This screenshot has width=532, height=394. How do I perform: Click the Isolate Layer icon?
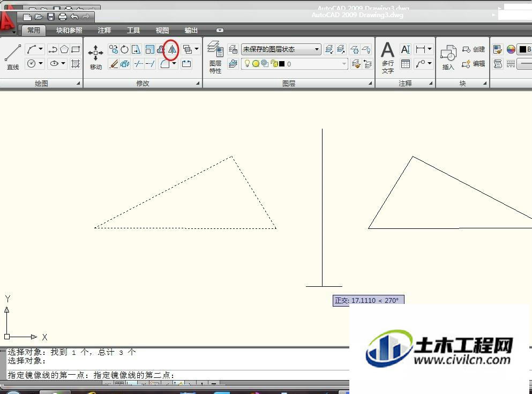point(329,49)
